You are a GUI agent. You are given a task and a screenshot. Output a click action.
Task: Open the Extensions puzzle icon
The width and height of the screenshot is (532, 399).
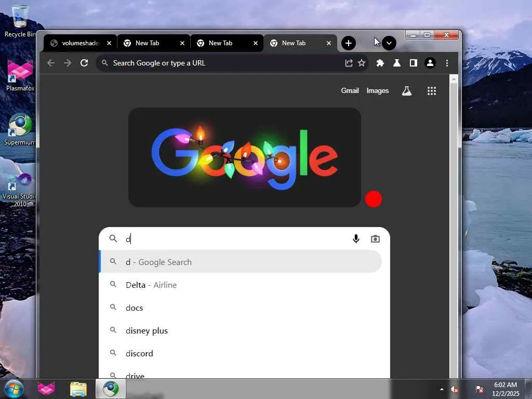click(380, 63)
